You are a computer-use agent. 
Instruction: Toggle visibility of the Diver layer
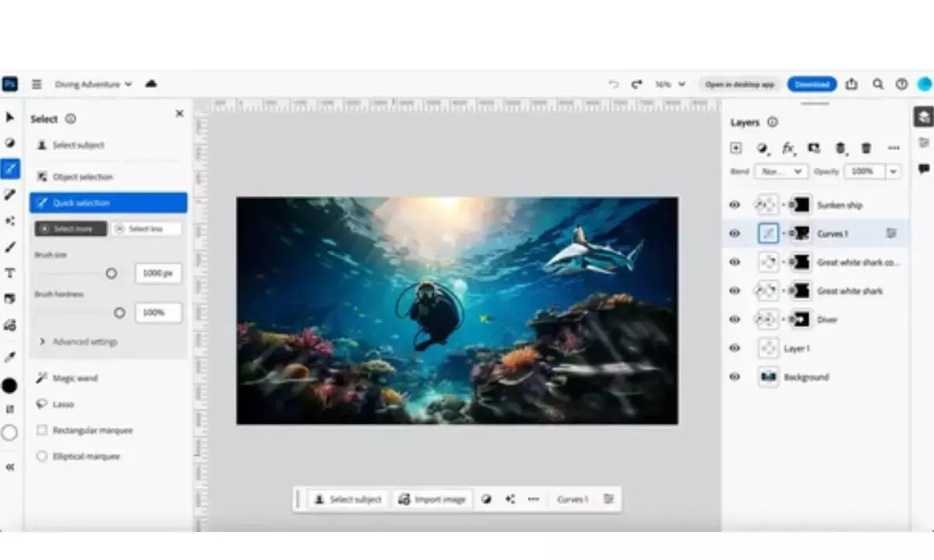[x=733, y=320]
